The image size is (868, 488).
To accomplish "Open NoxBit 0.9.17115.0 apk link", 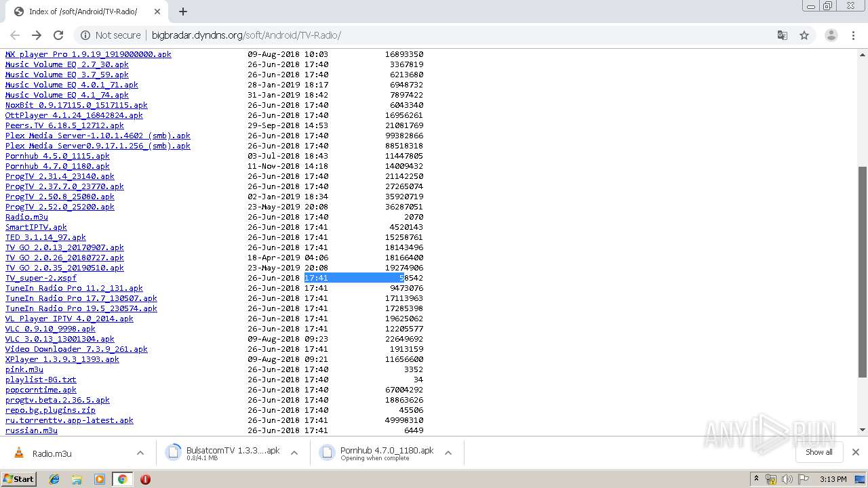I will click(77, 105).
